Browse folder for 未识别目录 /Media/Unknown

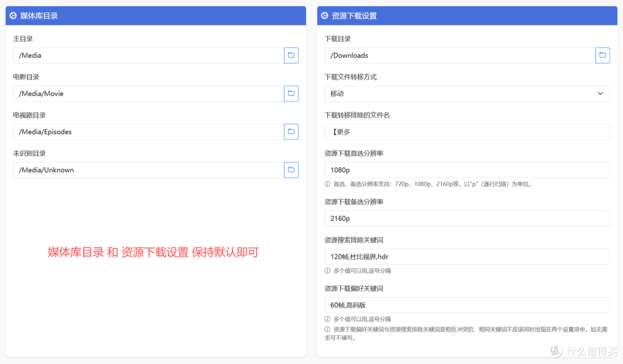291,170
